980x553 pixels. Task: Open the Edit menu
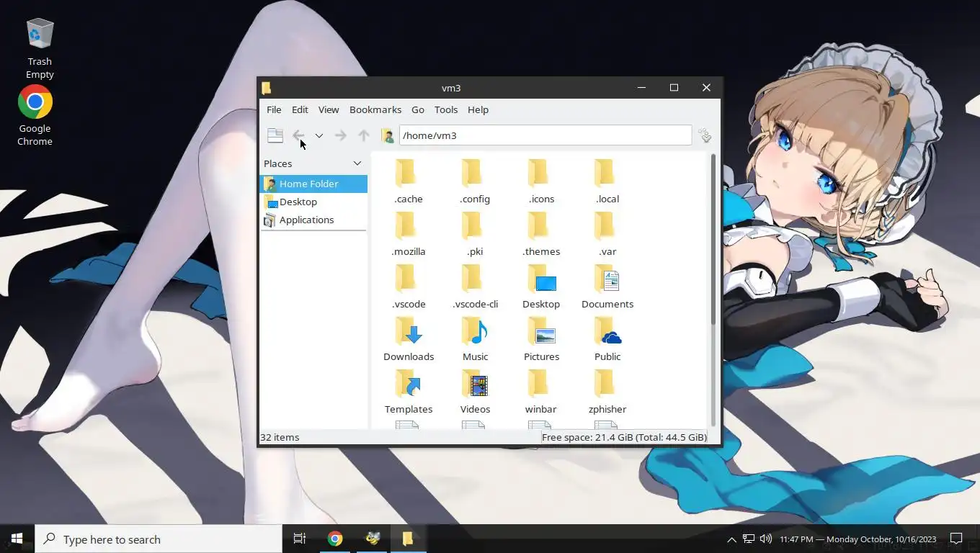pos(300,109)
